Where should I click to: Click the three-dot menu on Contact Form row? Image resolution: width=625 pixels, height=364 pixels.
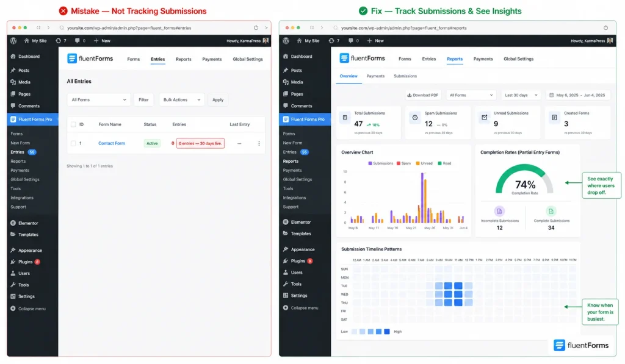pyautogui.click(x=259, y=143)
